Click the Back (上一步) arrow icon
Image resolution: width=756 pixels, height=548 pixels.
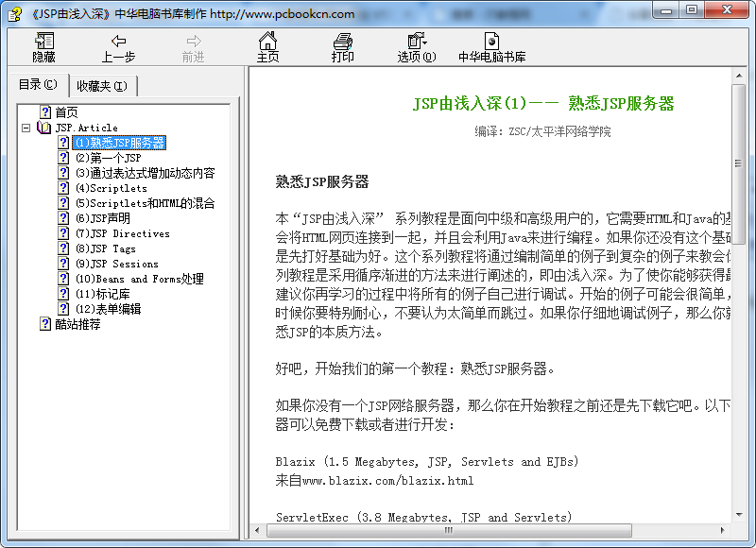click(118, 47)
